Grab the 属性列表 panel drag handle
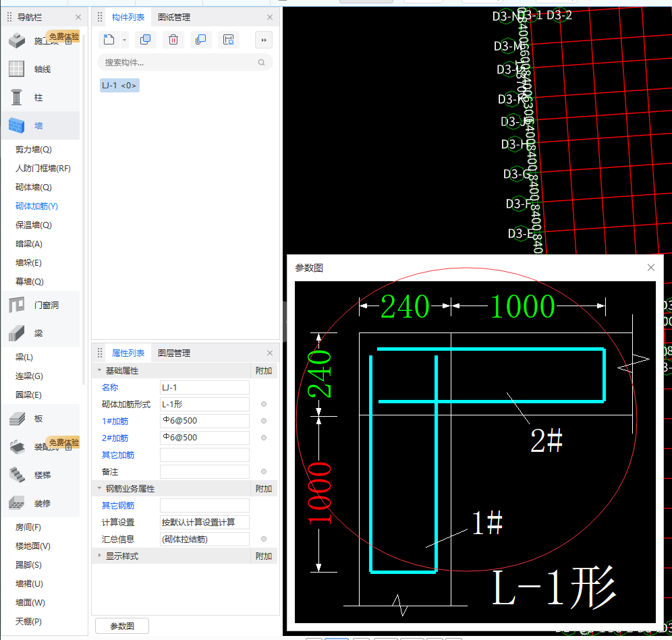Viewport: 672px width, 640px height. (100, 353)
